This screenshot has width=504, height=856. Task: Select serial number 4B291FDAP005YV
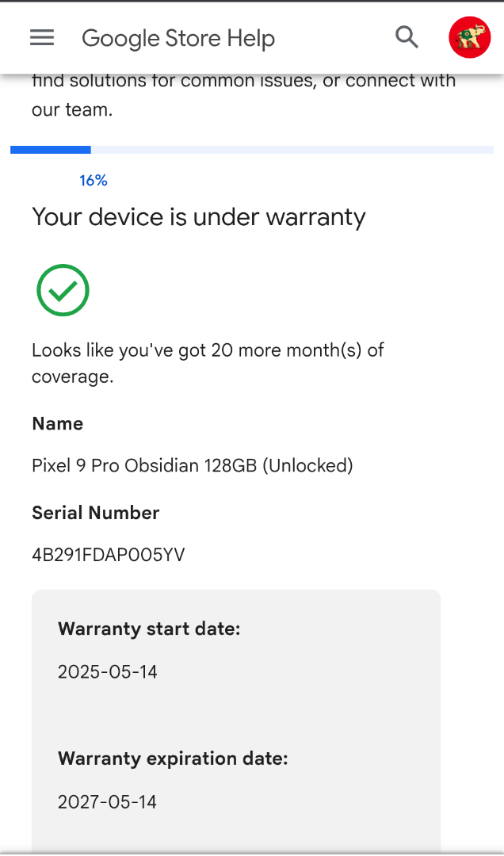click(x=108, y=555)
